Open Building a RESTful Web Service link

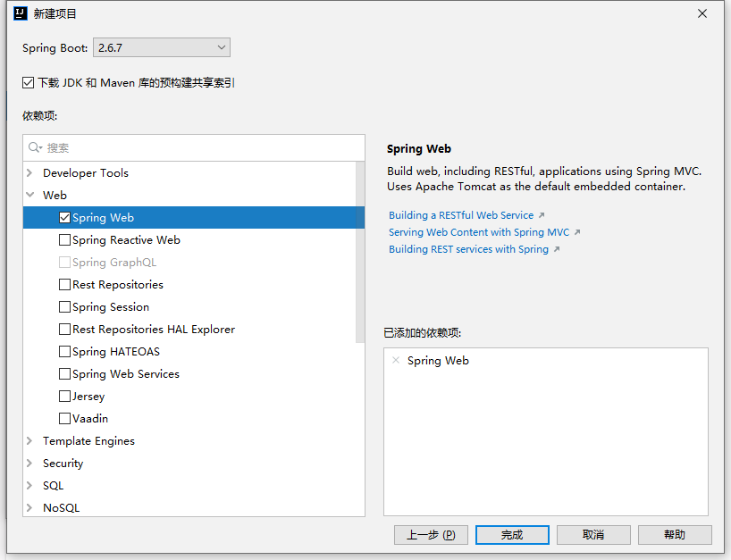[x=461, y=215]
